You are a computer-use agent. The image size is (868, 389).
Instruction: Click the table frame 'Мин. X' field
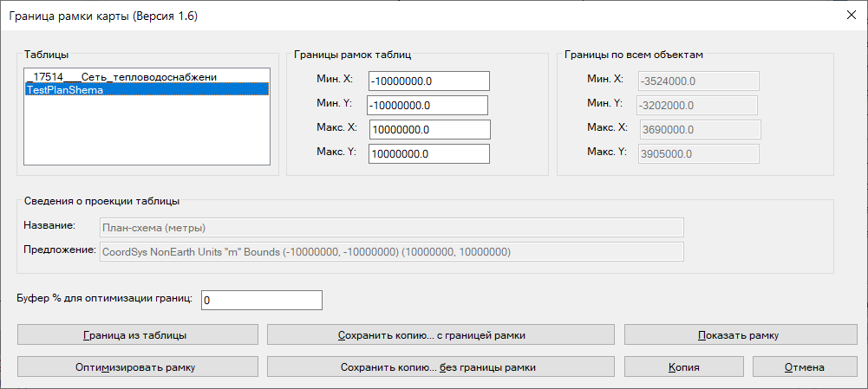coord(429,81)
